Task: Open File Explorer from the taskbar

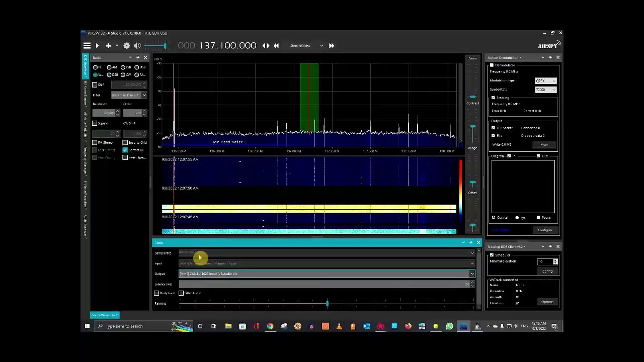Action: point(228,326)
